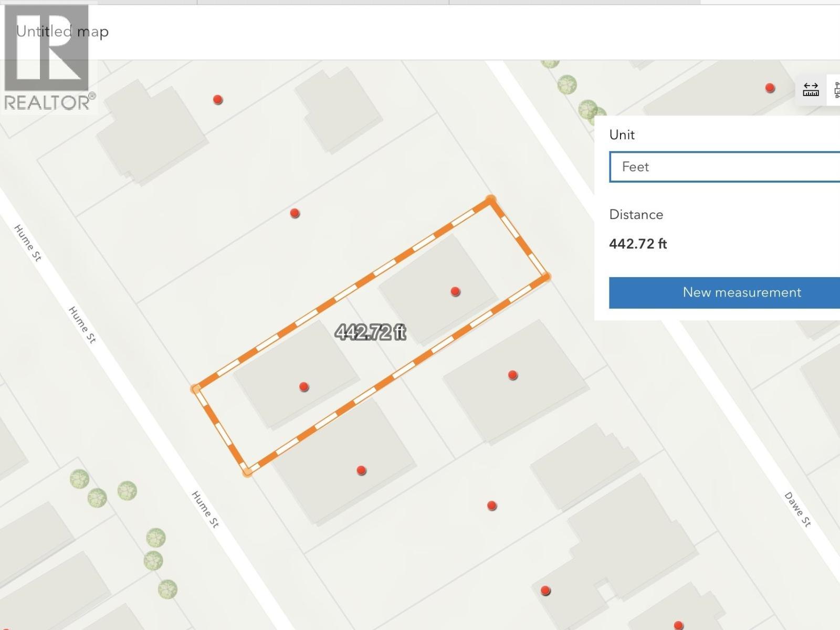Click the Unit label above the Feet field
840x630 pixels.
(622, 135)
